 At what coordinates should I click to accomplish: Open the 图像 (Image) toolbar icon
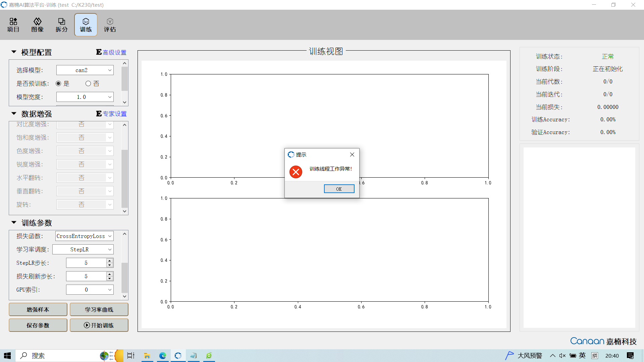pyautogui.click(x=38, y=25)
